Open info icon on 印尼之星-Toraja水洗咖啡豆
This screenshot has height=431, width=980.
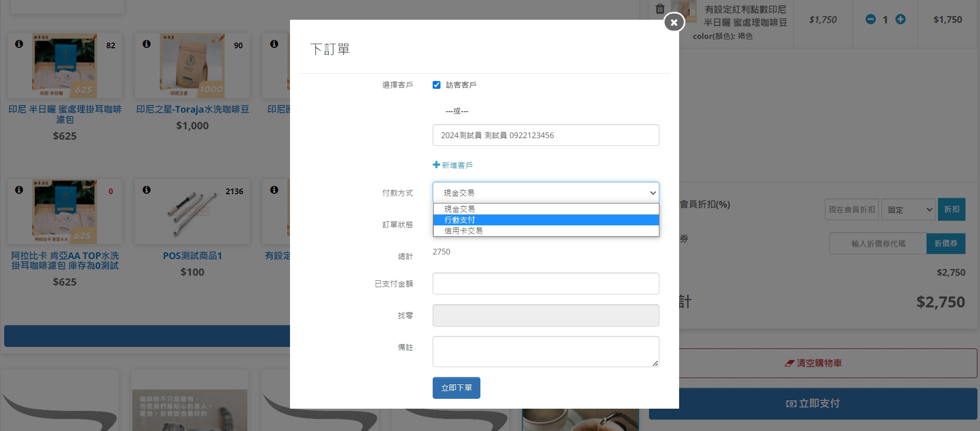point(147,44)
